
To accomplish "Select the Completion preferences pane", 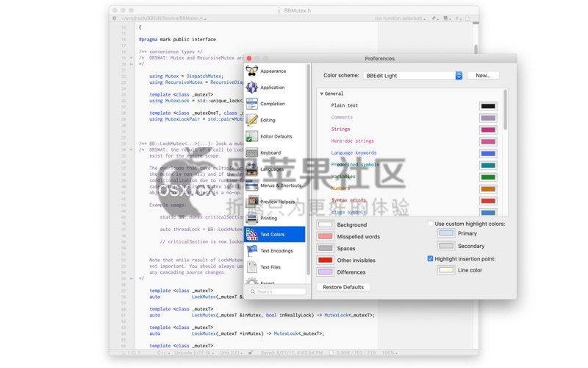I will tap(274, 104).
